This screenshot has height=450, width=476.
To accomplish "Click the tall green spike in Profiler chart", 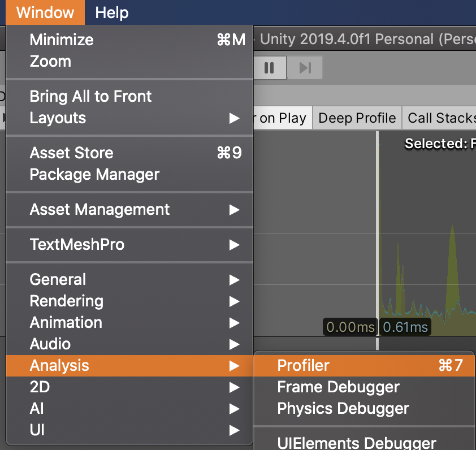I will pos(452,273).
